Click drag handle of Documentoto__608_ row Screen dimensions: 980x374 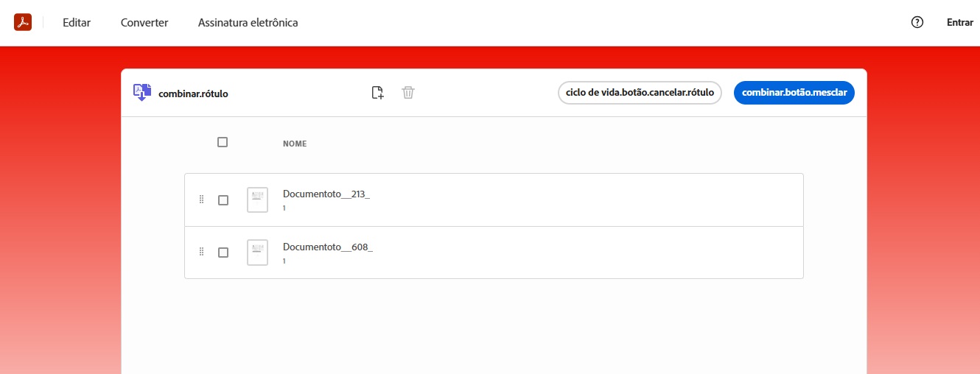click(x=202, y=252)
